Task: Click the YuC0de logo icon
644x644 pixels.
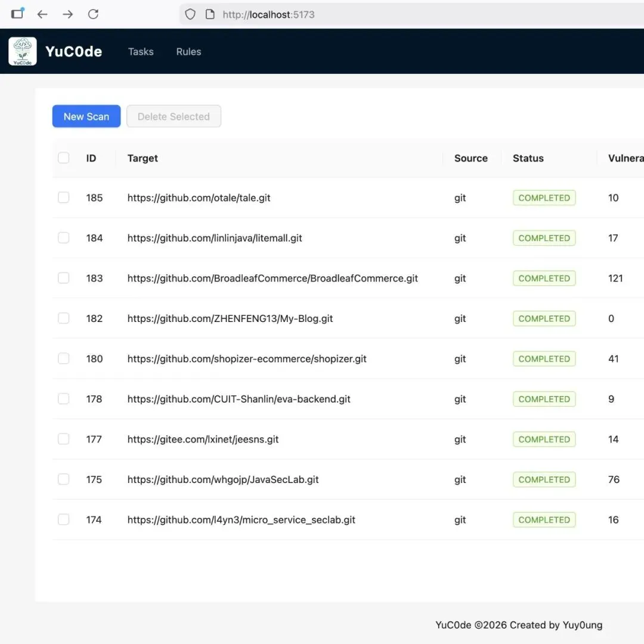Action: [23, 51]
